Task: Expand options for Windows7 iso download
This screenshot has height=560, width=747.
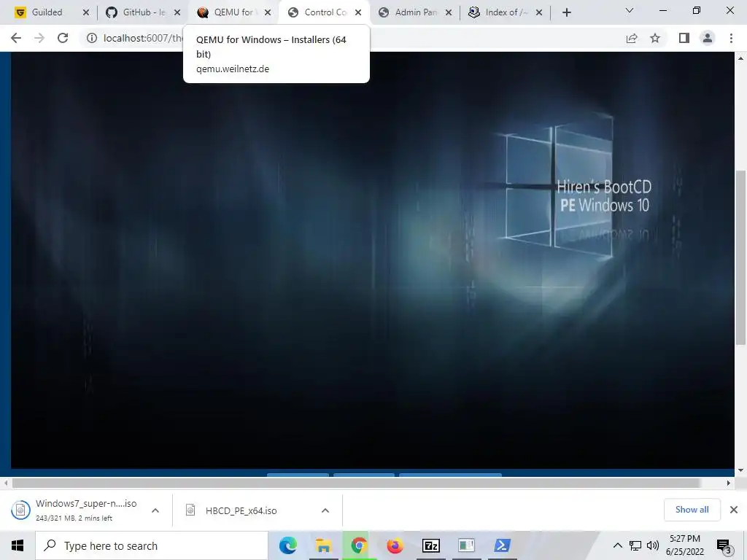Action: point(155,510)
